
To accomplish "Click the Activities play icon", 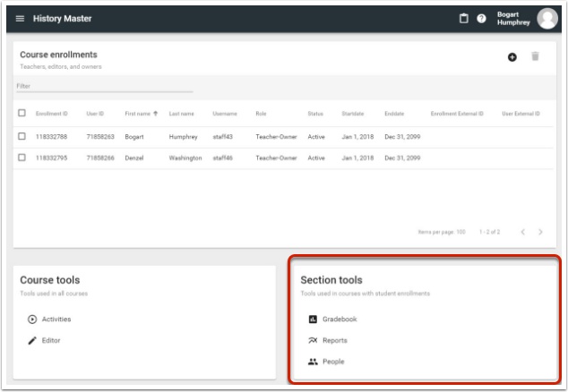I will click(x=32, y=319).
